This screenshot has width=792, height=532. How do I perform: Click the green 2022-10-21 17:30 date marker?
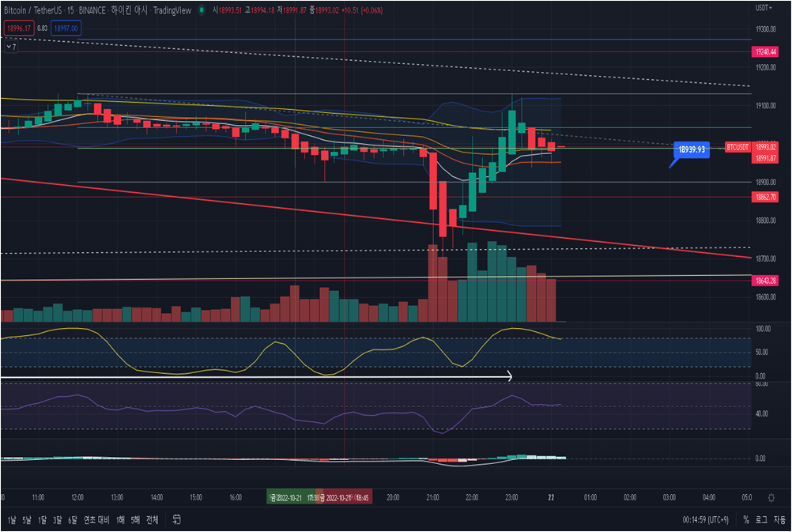pyautogui.click(x=292, y=498)
